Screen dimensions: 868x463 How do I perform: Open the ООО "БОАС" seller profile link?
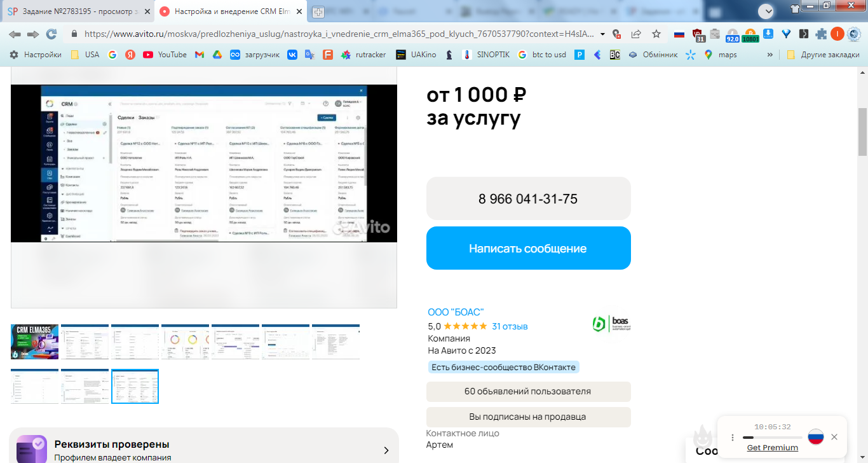[456, 312]
